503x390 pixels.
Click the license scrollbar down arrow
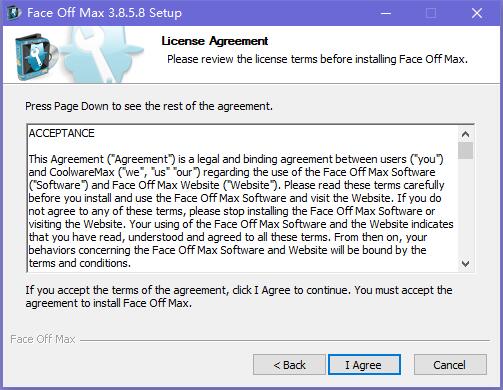click(x=465, y=263)
